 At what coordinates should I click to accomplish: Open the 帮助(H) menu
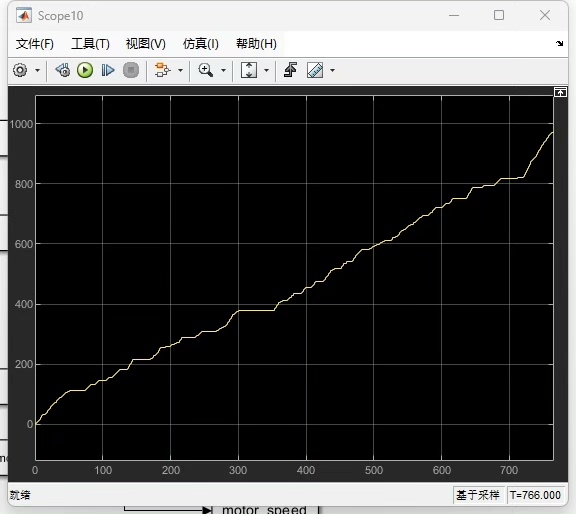coord(256,44)
